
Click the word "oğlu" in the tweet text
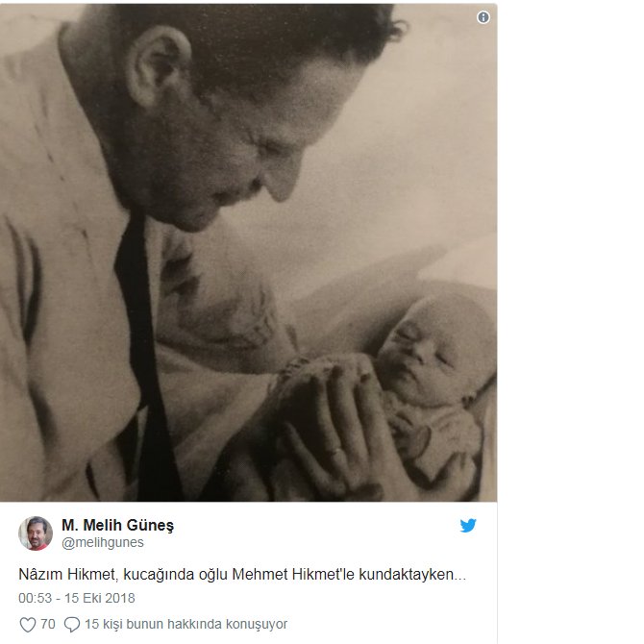coord(213,575)
